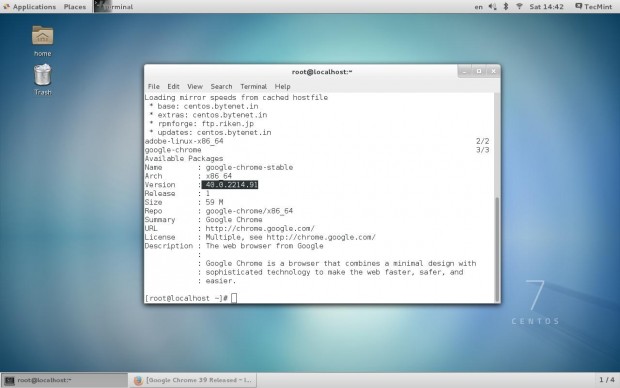620x388 pixels.
Task: Open the Terminal menu in menu bar
Action: (253, 86)
